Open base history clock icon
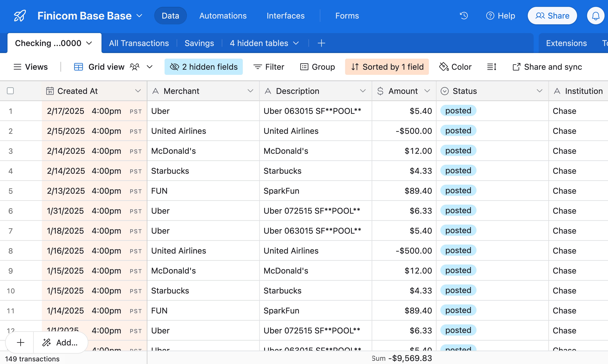608x364 pixels. pyautogui.click(x=464, y=16)
